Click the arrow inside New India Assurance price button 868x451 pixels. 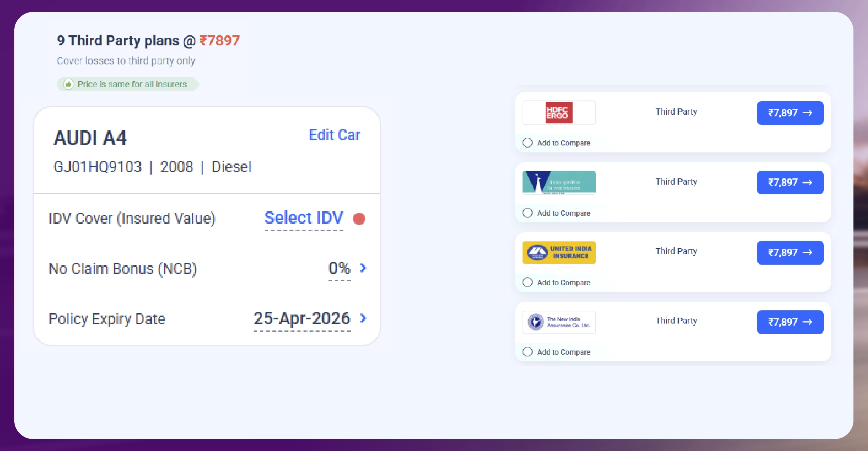808,322
